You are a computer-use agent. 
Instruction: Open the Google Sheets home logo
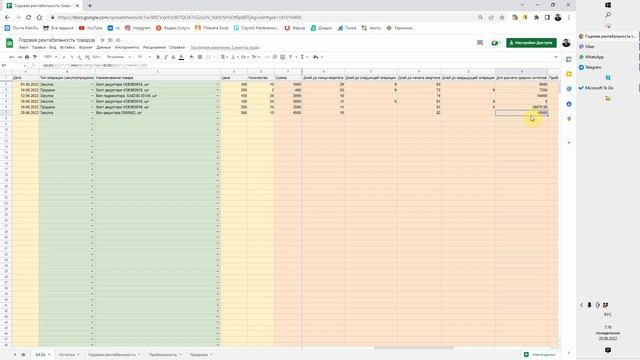coord(9,43)
